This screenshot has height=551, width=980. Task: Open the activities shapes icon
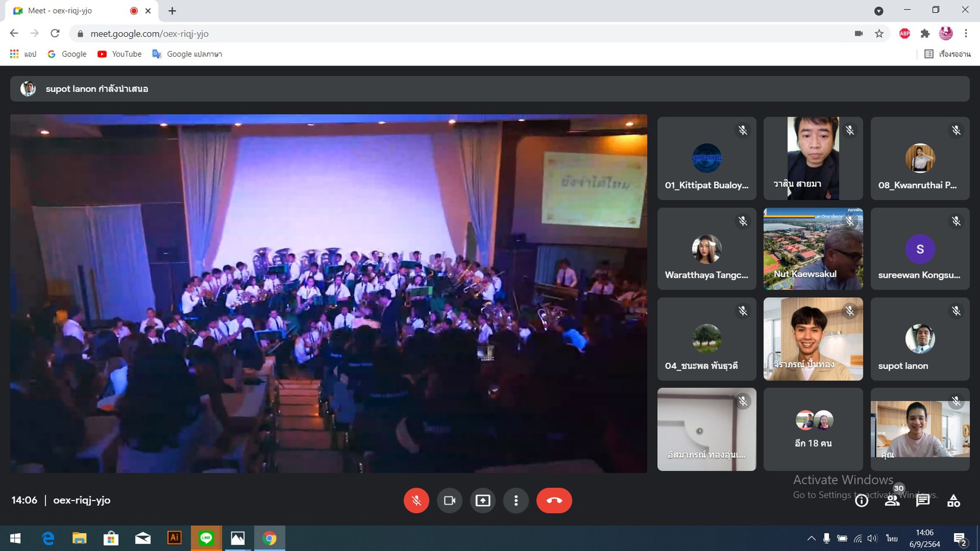954,500
